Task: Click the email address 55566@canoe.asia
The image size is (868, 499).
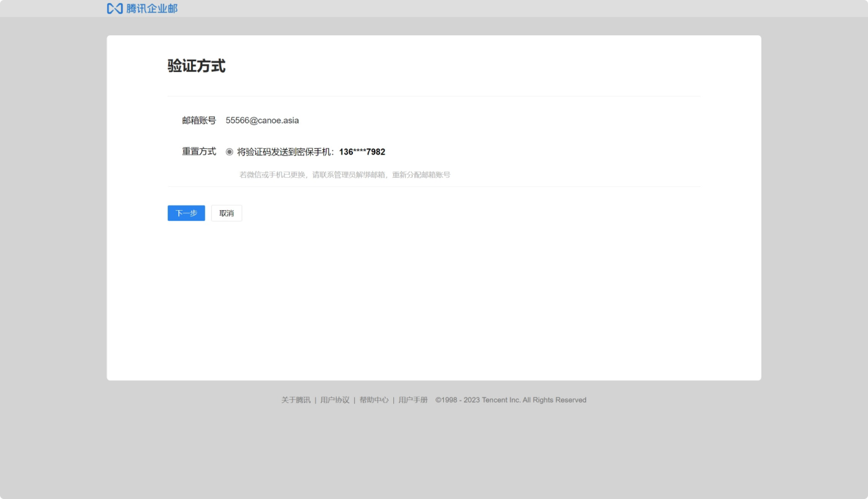Action: tap(262, 120)
